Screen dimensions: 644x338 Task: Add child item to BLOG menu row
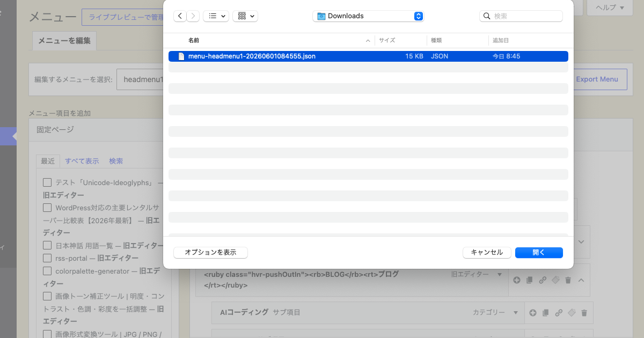pyautogui.click(x=516, y=280)
